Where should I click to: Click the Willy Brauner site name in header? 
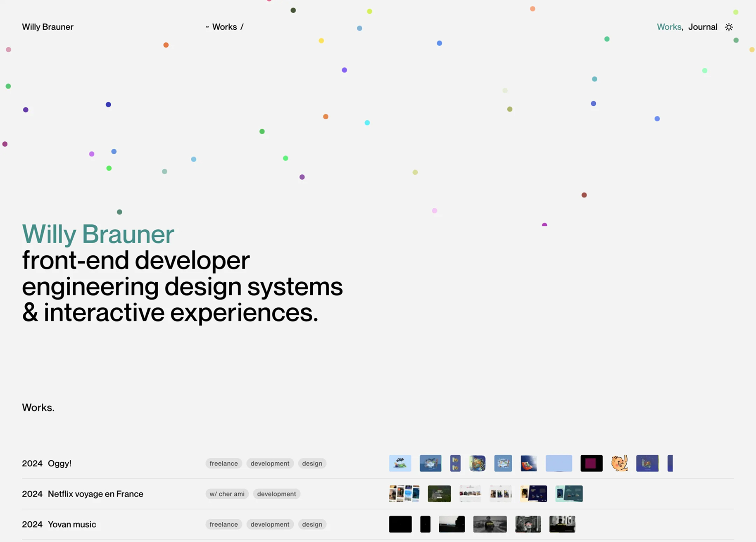point(48,27)
